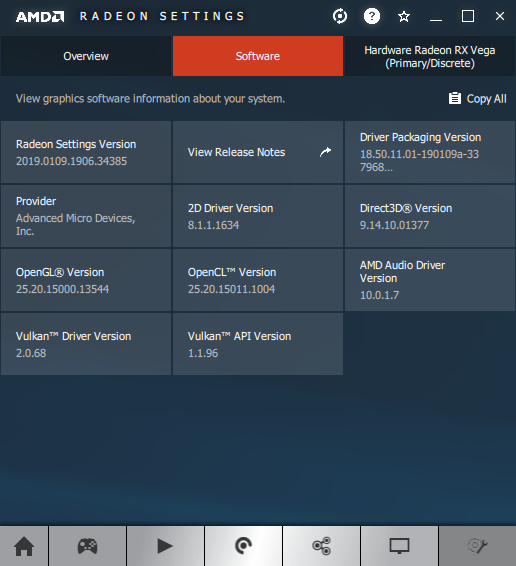Go to Home icon in bottom bar

24,546
